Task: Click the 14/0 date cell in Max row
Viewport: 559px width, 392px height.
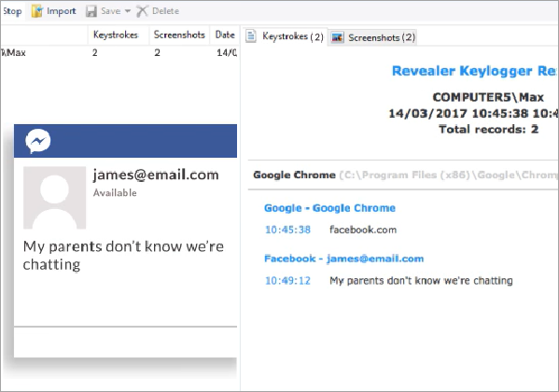Action: [227, 53]
